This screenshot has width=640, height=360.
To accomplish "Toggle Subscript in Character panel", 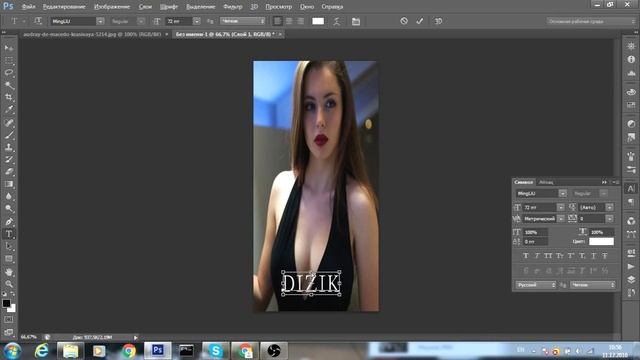I will (582, 256).
